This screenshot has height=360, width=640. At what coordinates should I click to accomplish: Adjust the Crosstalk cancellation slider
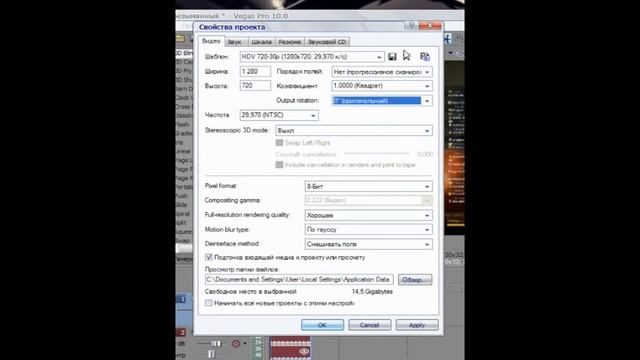pos(376,154)
